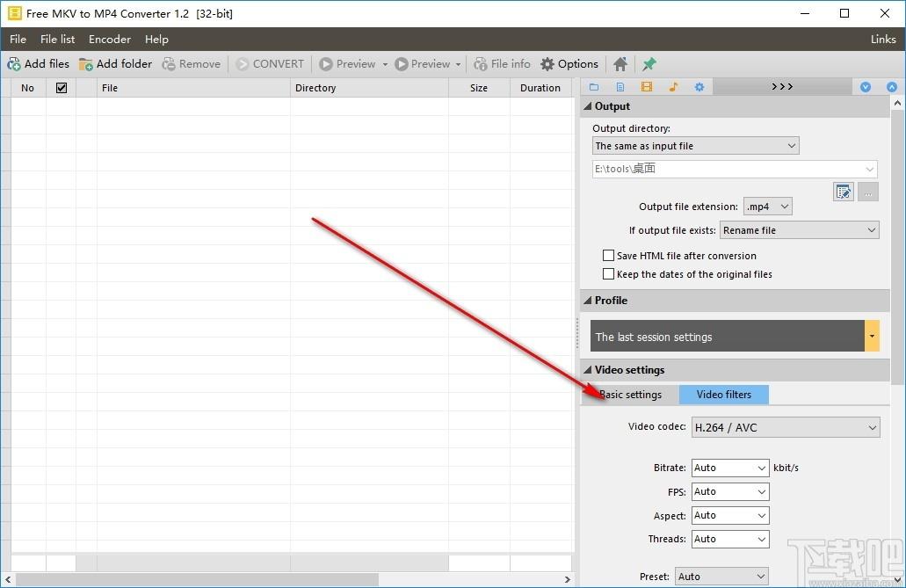This screenshot has width=906, height=588.
Task: Open the Video codec dropdown
Action: (785, 428)
